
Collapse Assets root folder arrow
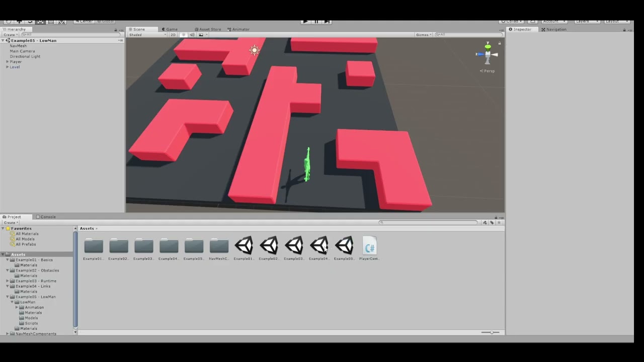click(x=3, y=254)
